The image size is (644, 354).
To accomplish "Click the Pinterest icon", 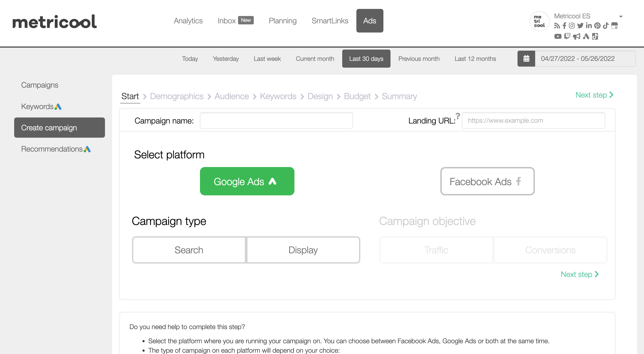I will pos(598,26).
